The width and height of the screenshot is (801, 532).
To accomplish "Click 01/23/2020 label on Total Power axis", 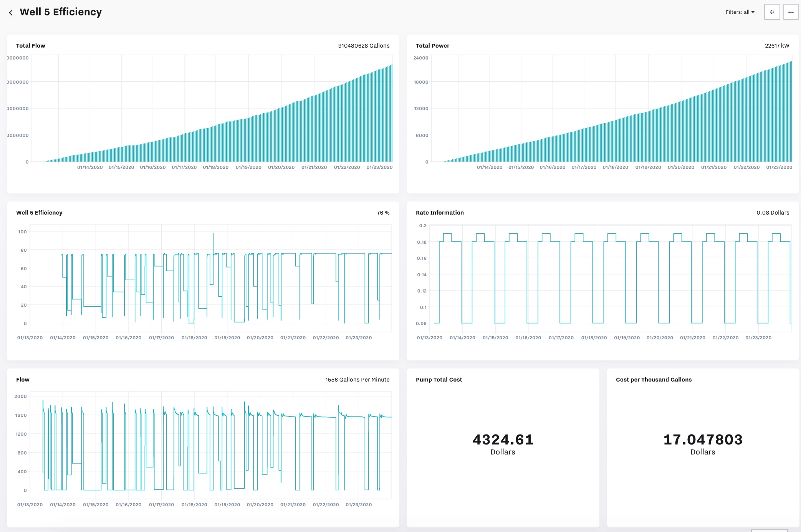I will point(779,167).
